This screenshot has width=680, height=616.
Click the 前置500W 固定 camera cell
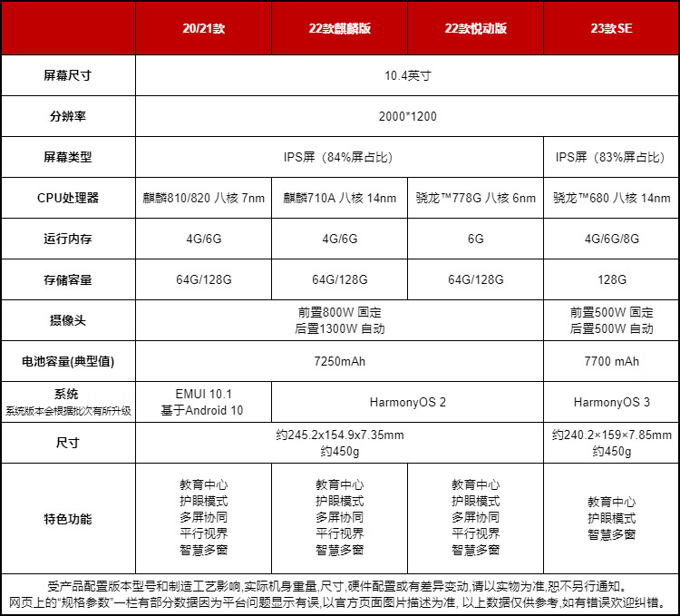point(611,320)
